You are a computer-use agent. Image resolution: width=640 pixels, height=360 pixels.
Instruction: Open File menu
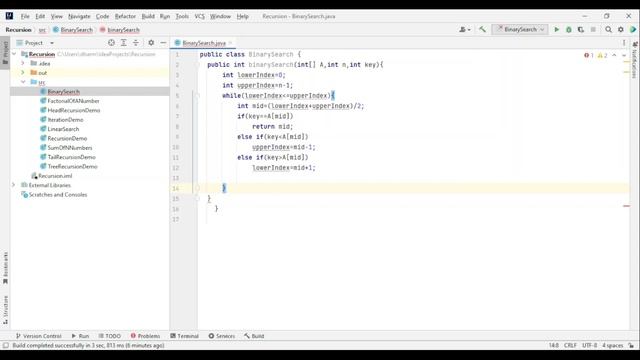pyautogui.click(x=25, y=16)
